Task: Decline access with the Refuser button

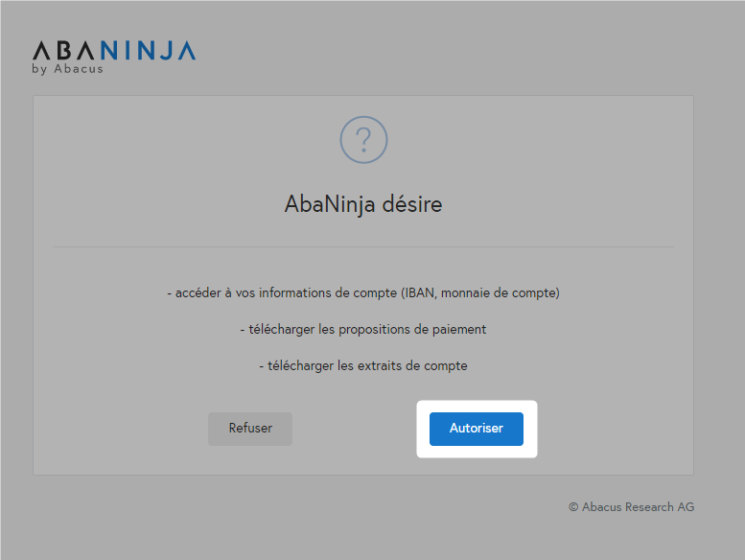Action: 250,429
